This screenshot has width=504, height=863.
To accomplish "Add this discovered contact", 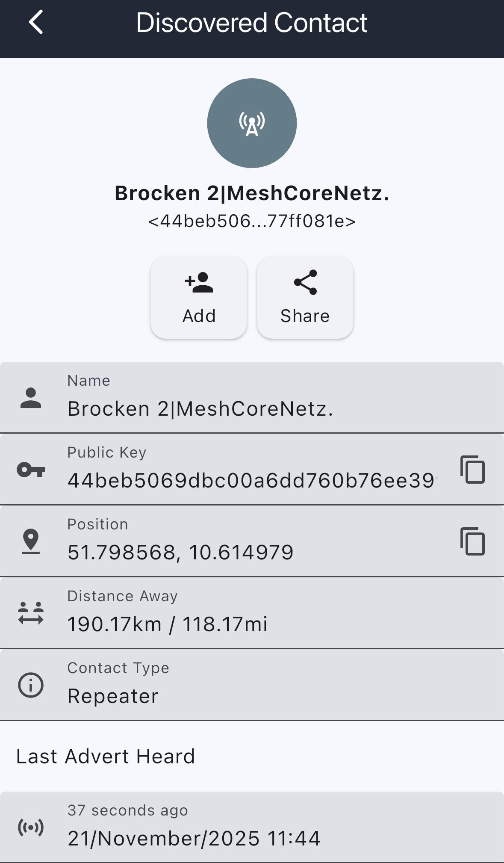I will pyautogui.click(x=199, y=298).
